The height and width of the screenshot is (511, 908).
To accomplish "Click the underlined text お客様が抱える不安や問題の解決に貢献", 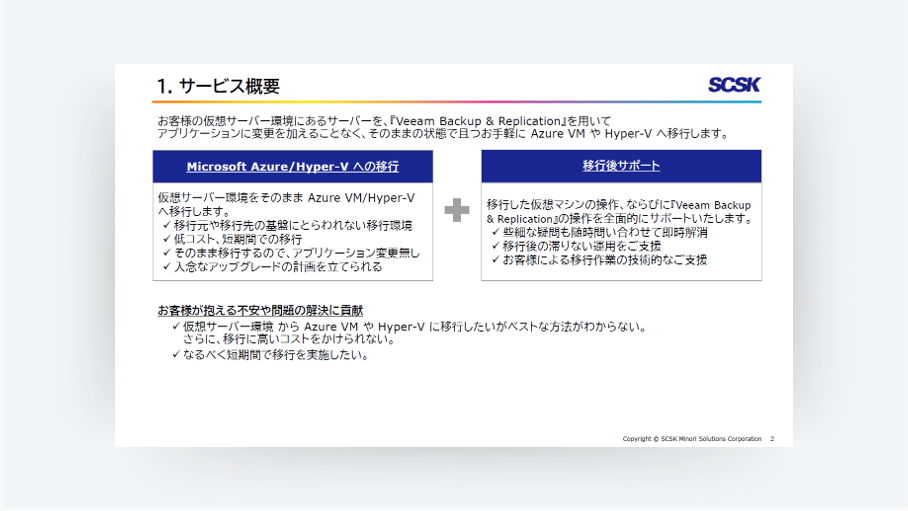I will tap(260, 311).
